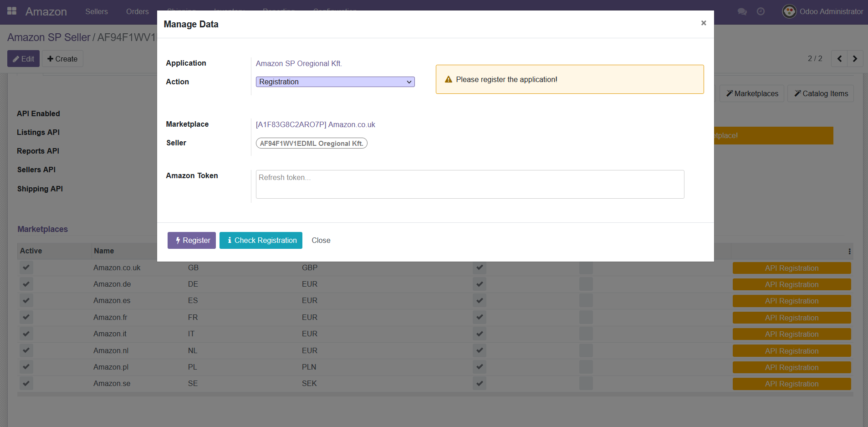Click the Check Registration button
Image resolution: width=868 pixels, height=427 pixels.
click(x=260, y=240)
